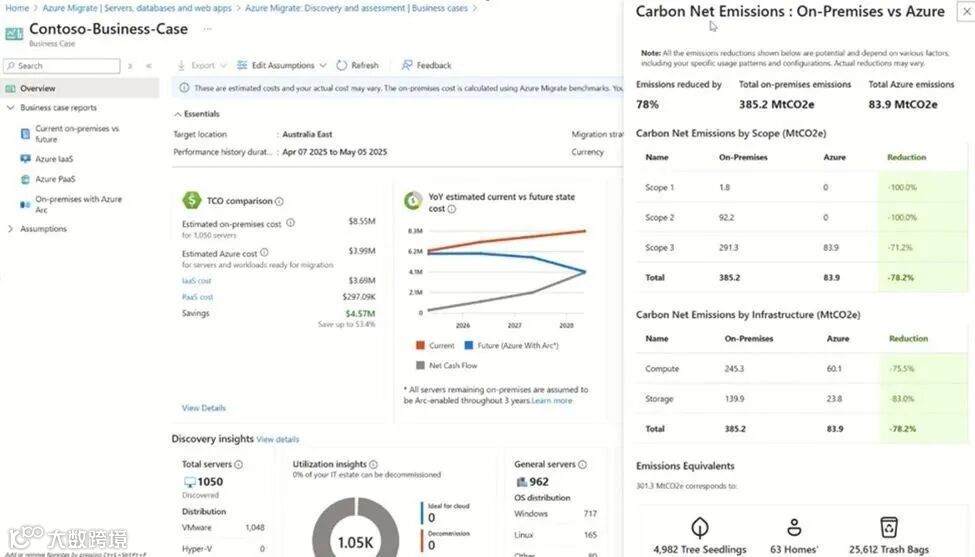Click the info icon next to TCO comparison

click(x=279, y=201)
